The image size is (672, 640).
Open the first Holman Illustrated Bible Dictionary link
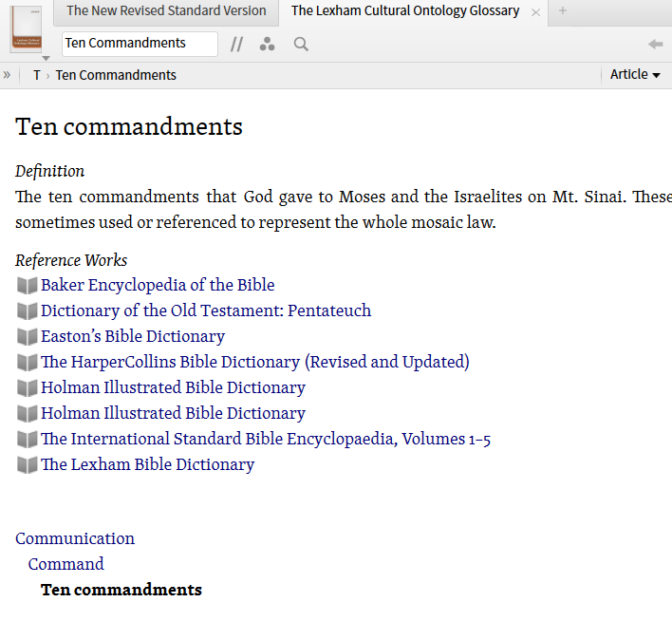[x=173, y=387]
